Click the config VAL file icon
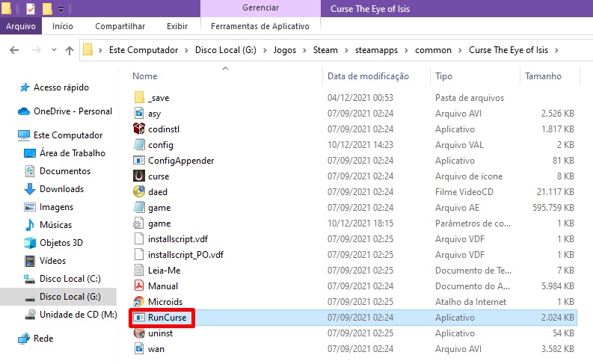Viewport: 593px width, 364px height. [x=139, y=144]
